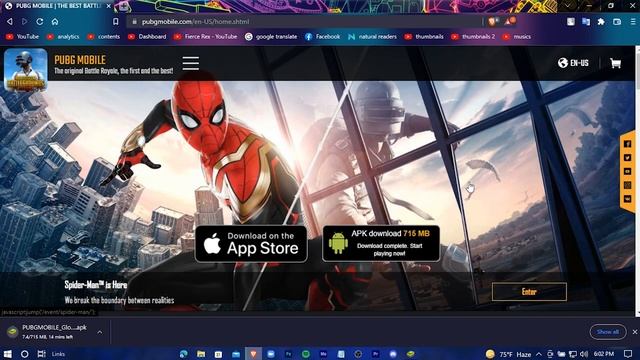Open Media Encoder from the taskbar
This screenshot has height=360, width=640.
point(323,354)
